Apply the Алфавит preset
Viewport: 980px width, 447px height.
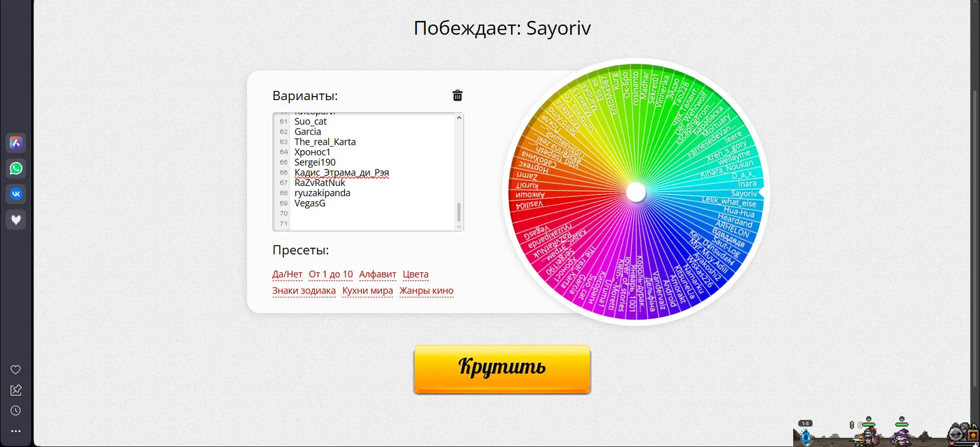[x=377, y=274]
